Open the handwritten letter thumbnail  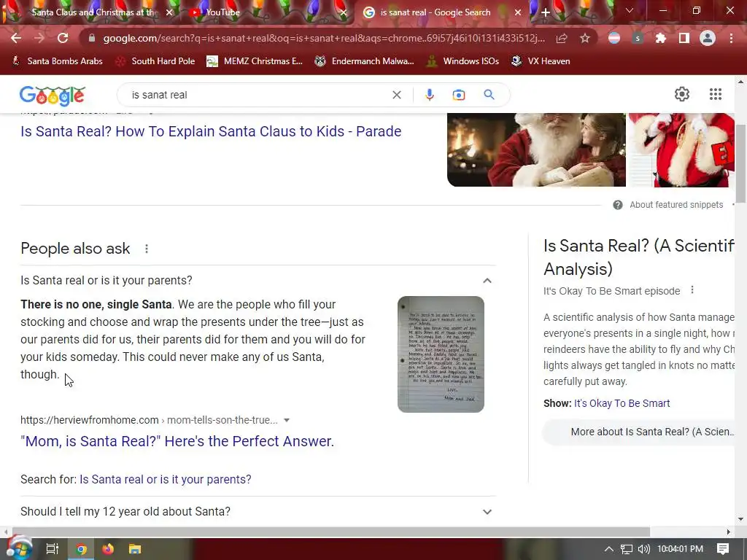(x=441, y=354)
